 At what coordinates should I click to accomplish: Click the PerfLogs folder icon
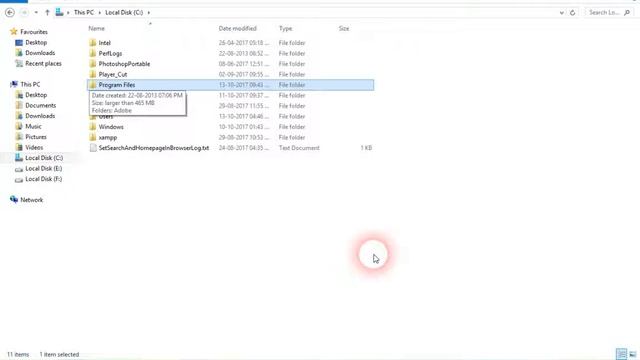(93, 53)
